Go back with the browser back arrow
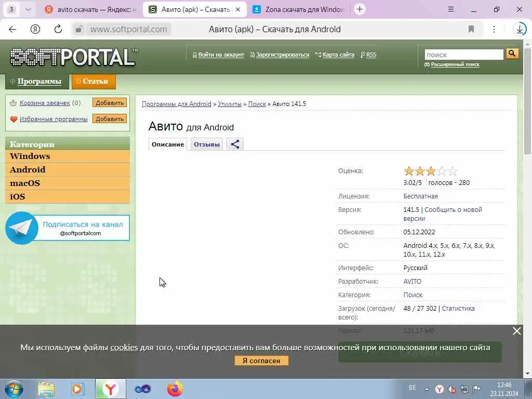The height and width of the screenshot is (399, 532). (x=12, y=29)
